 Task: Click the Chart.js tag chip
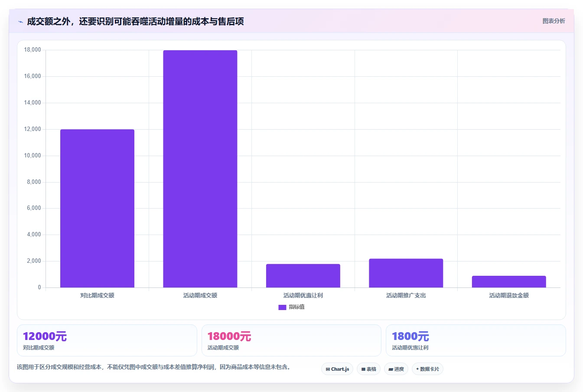click(337, 369)
